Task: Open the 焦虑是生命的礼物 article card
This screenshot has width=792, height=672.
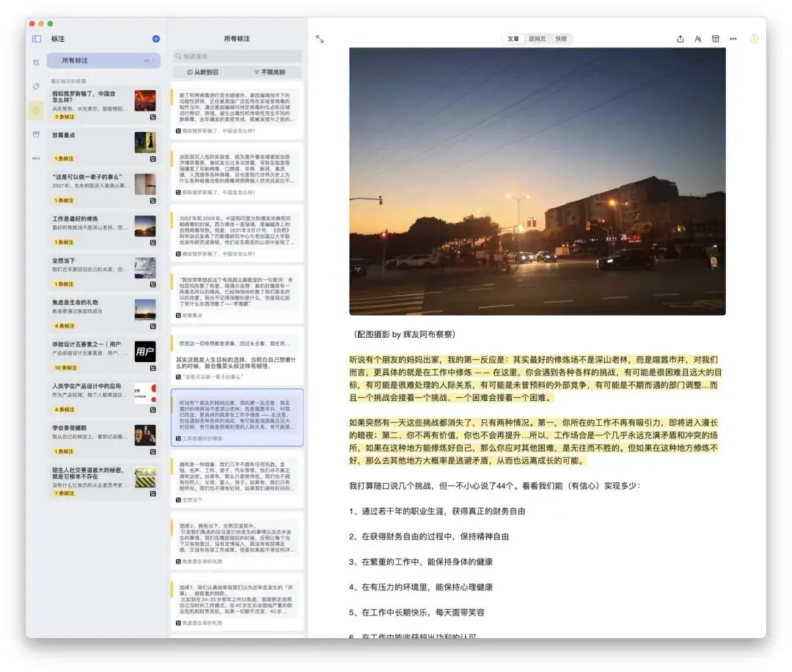Action: [x=103, y=314]
